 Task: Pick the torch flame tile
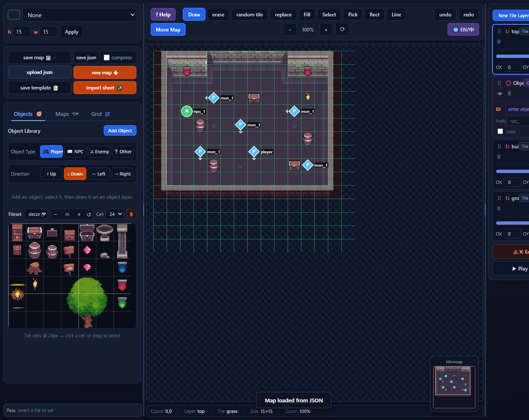(x=35, y=285)
